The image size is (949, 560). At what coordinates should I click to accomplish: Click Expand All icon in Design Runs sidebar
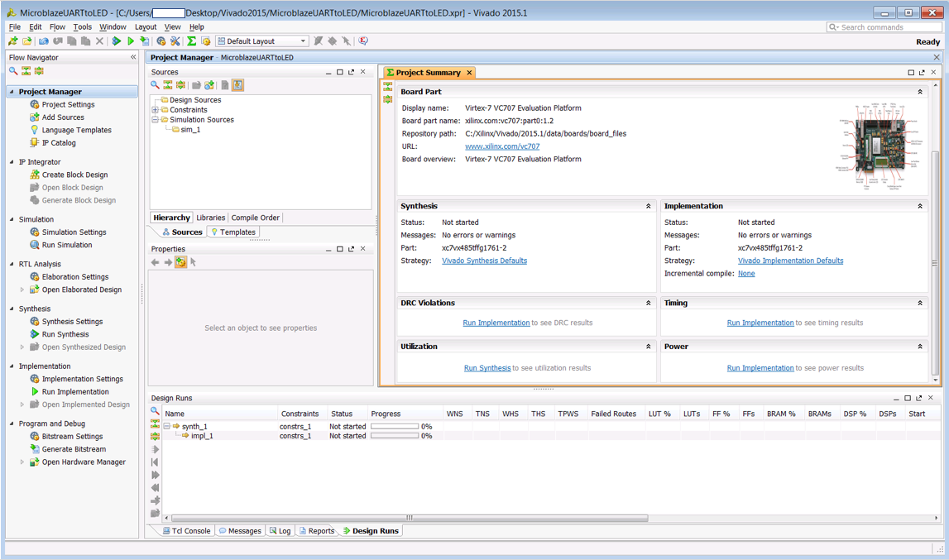[155, 437]
